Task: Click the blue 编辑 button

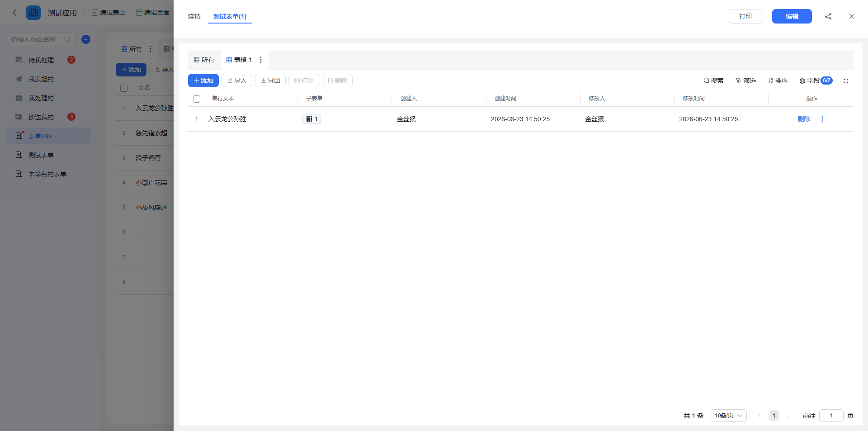Action: click(x=792, y=16)
